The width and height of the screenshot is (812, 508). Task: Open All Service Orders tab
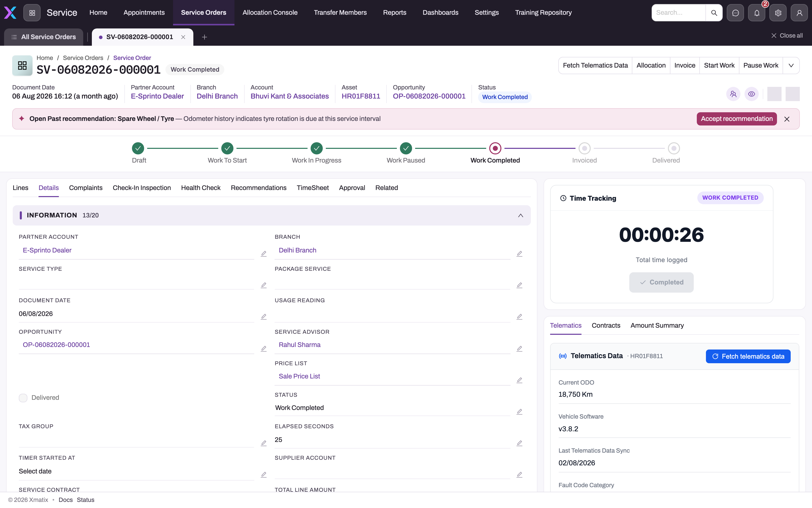coord(44,37)
